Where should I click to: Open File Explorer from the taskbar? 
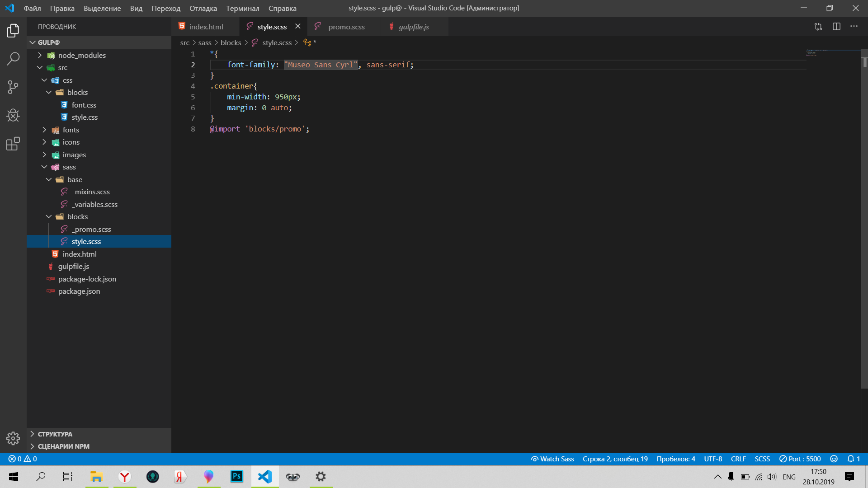pyautogui.click(x=96, y=477)
